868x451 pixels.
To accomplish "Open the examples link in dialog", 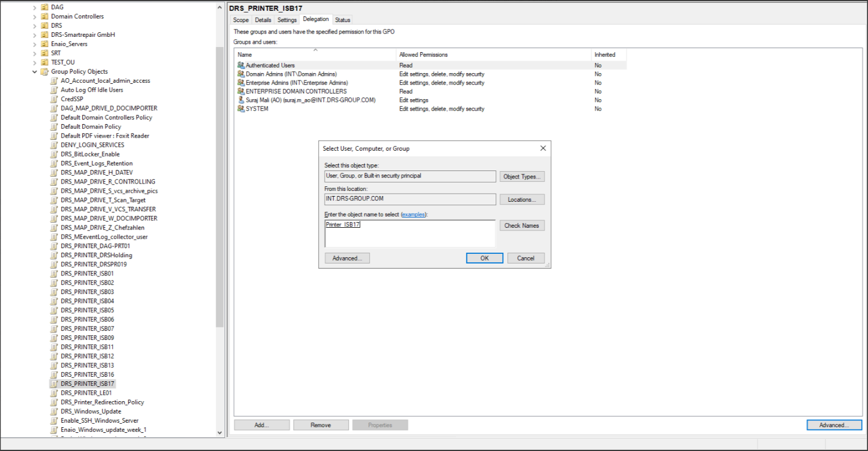I will point(413,215).
